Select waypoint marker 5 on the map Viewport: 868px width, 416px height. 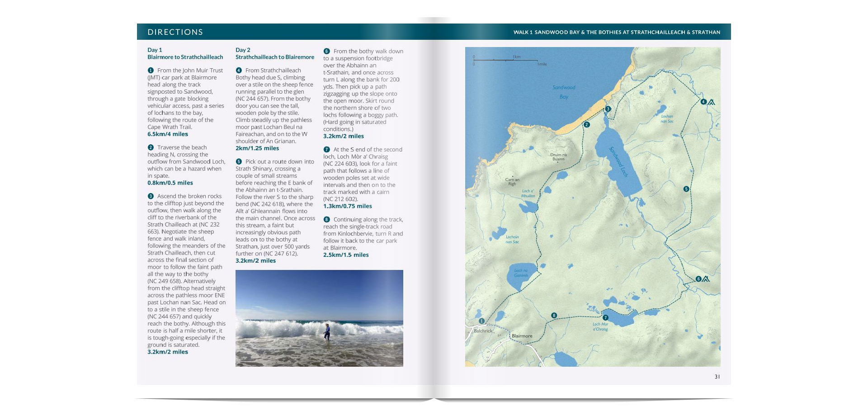click(x=686, y=189)
